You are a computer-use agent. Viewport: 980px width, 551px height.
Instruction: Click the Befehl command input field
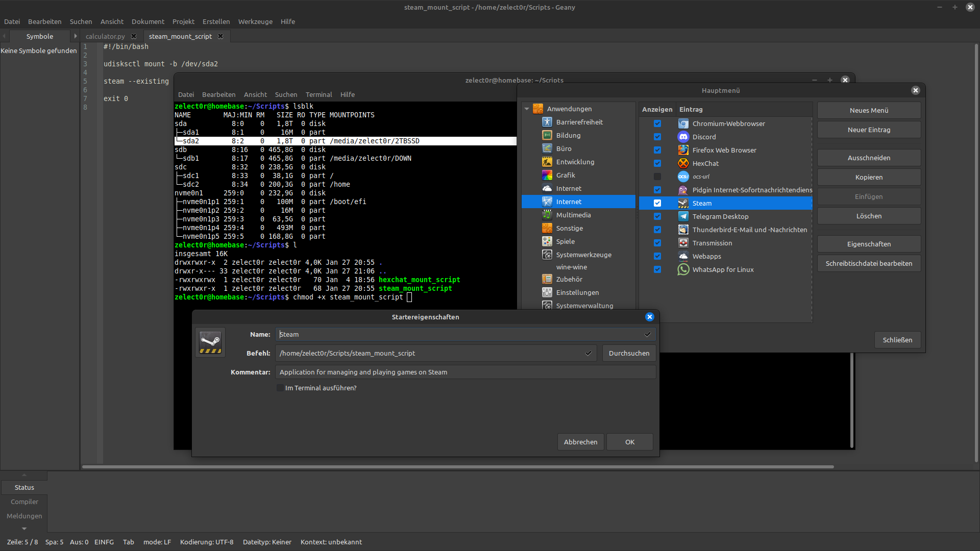coord(429,353)
